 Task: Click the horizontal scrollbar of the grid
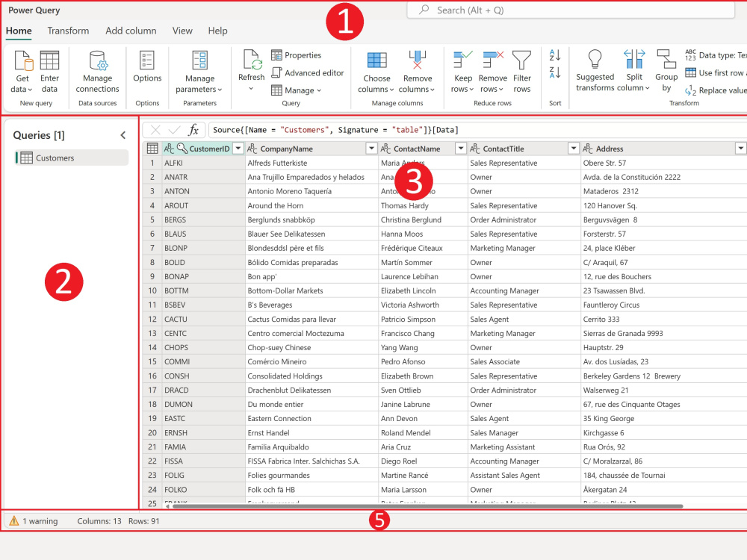coord(427,505)
